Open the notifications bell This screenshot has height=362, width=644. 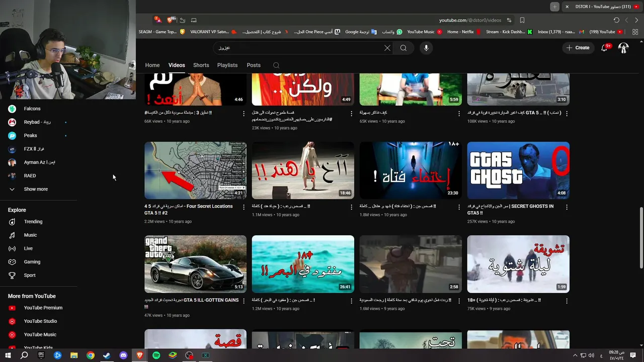(605, 48)
